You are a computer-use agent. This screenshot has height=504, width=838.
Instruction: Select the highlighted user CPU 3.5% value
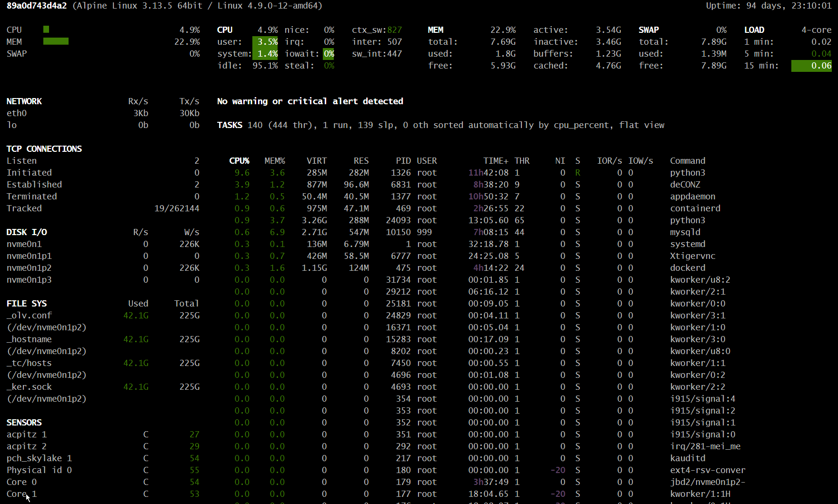265,42
